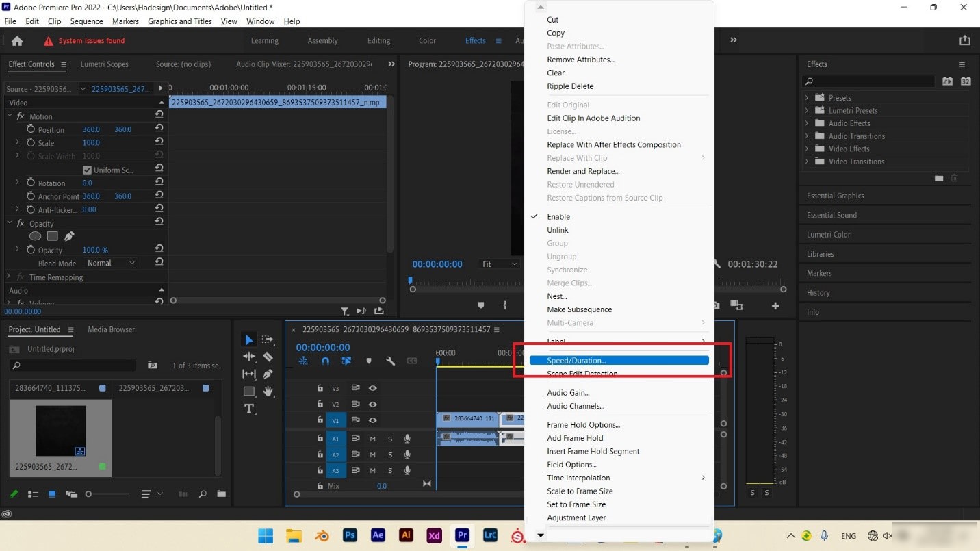Toggle V1 track output eye
This screenshot has height=551, width=980.
[x=373, y=420]
